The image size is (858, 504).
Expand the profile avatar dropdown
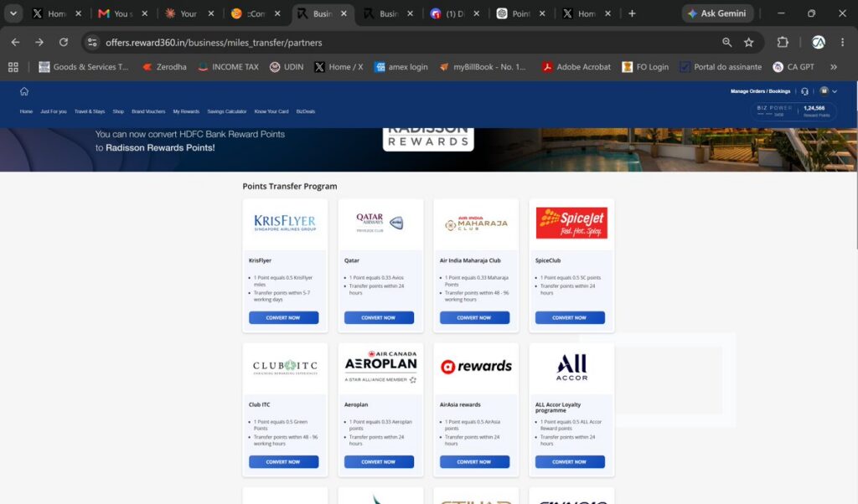[x=828, y=91]
